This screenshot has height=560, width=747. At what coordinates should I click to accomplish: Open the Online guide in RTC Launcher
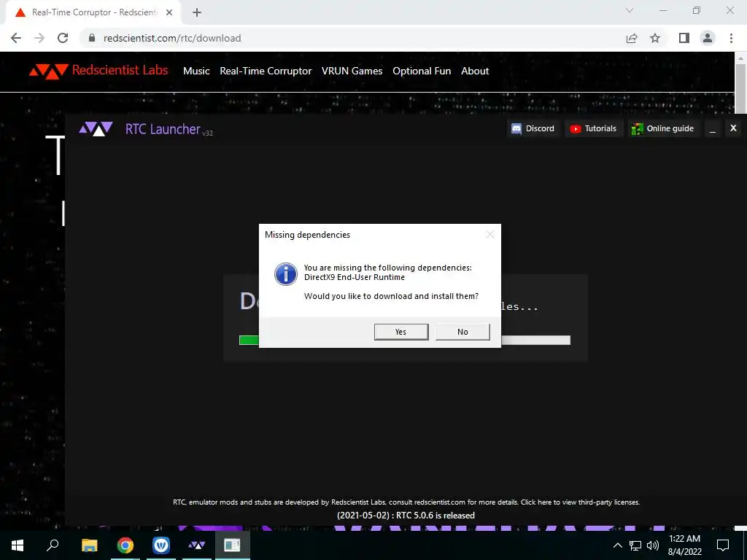pos(662,128)
